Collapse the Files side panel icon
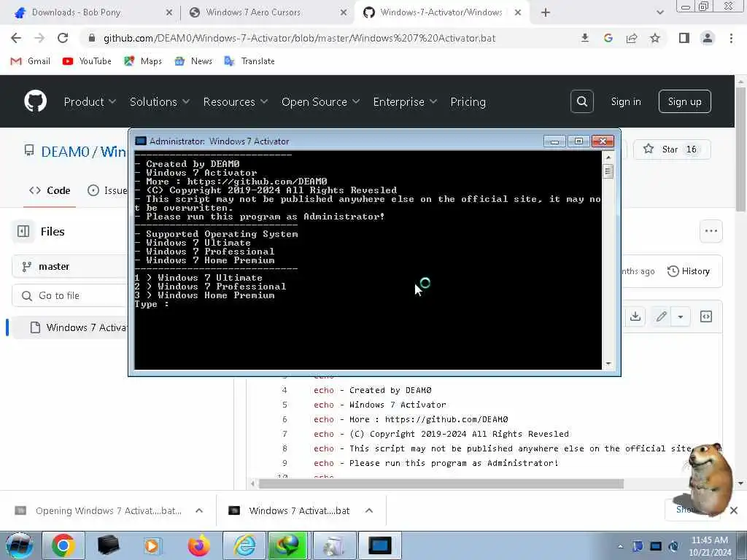Viewport: 747px width, 560px height. [x=23, y=231]
